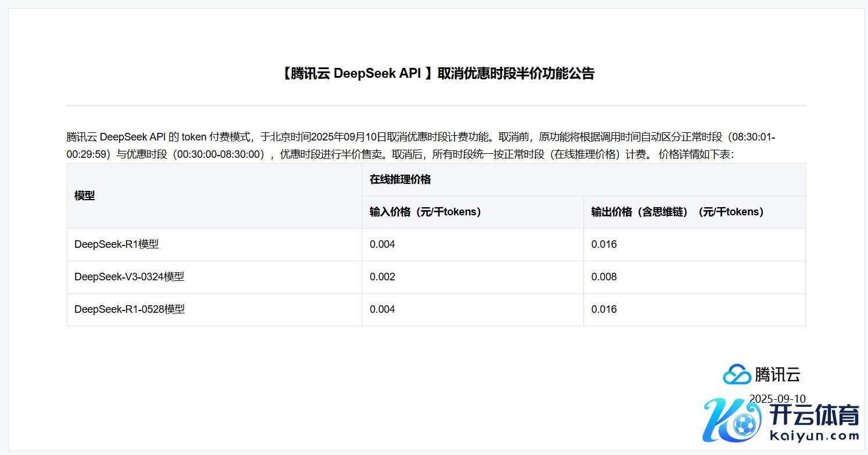Click the Kaiyun K soccer ball logo
The width and height of the screenshot is (868, 455).
(729, 423)
